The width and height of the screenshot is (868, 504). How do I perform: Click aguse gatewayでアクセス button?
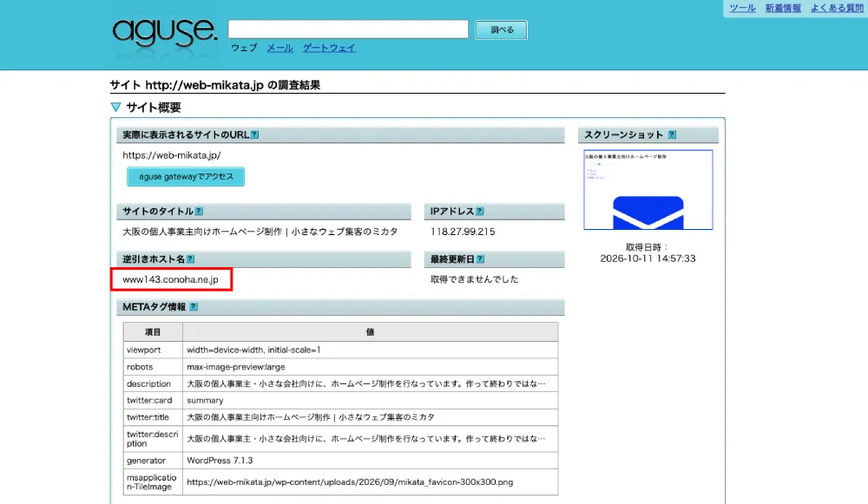186,176
